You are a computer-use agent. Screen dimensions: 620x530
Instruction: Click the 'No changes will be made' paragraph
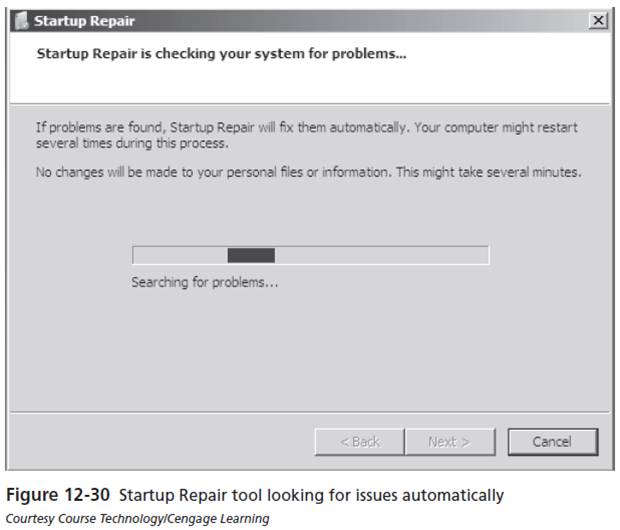coord(308,172)
